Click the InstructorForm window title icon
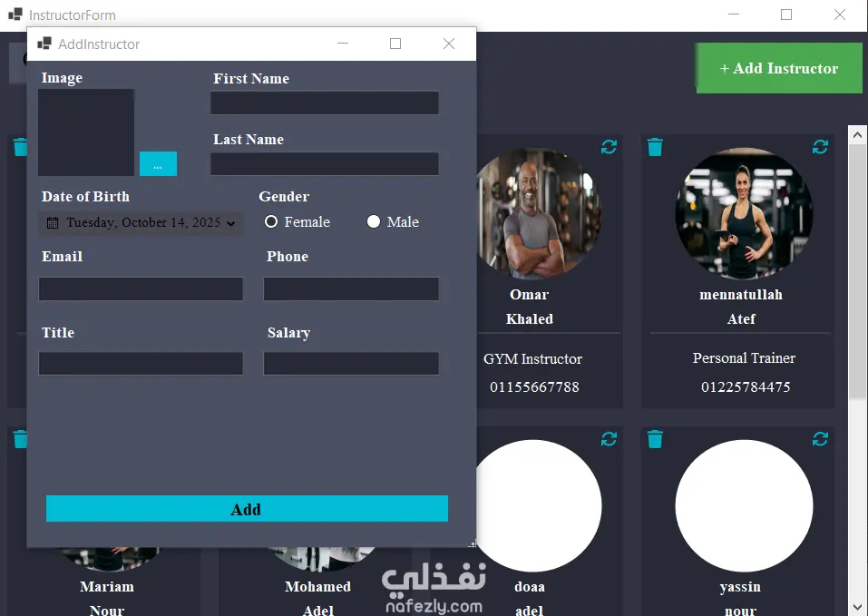 tap(15, 15)
